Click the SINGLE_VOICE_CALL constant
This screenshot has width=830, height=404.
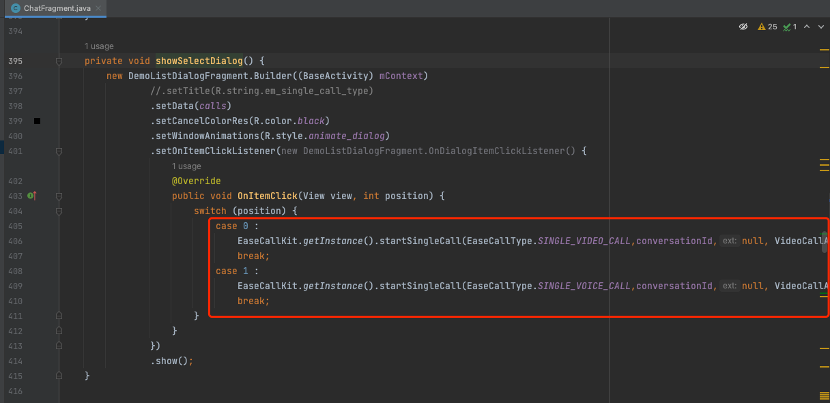584,286
